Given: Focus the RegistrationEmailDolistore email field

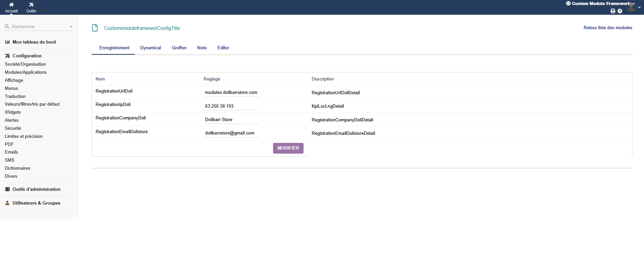Looking at the screenshot, I should click(231, 133).
